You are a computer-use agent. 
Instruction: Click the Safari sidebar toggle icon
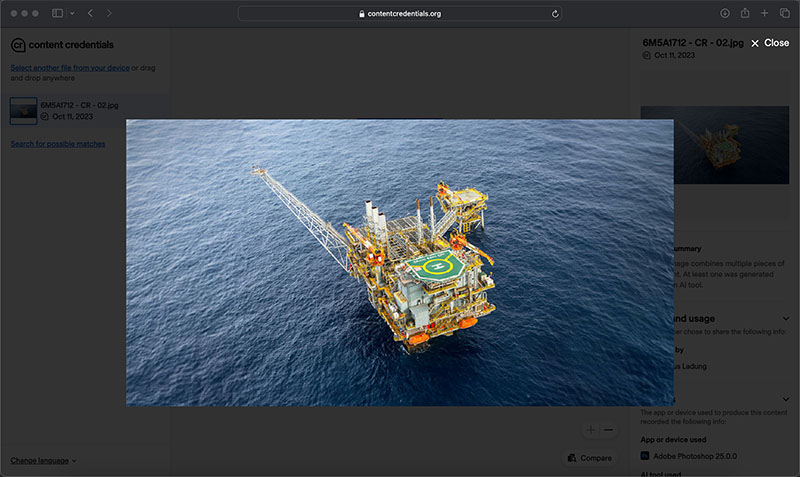(x=57, y=13)
